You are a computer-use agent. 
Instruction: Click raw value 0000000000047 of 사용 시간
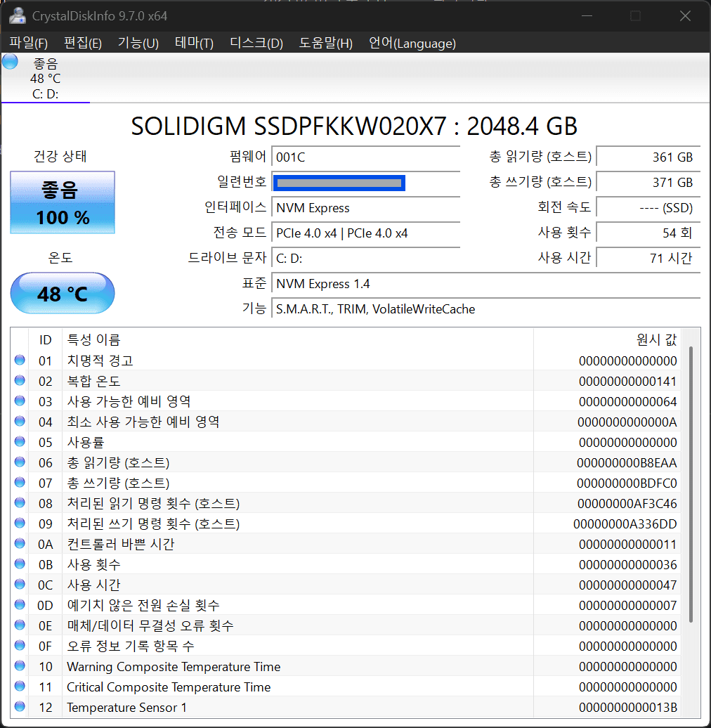627,585
